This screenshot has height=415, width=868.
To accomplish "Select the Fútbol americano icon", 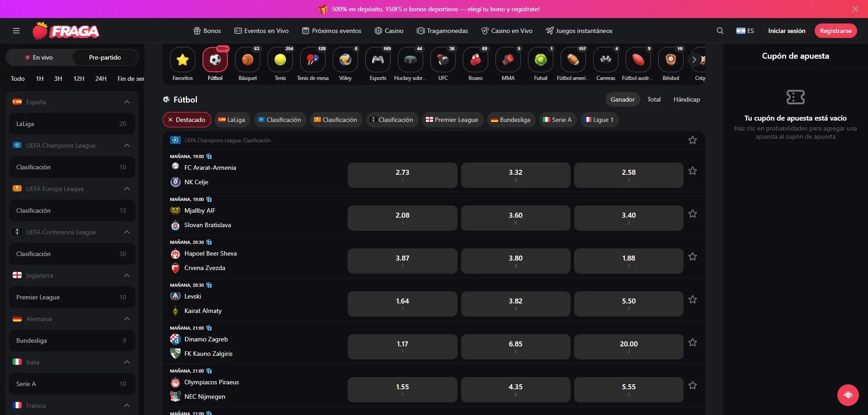I will tap(573, 60).
